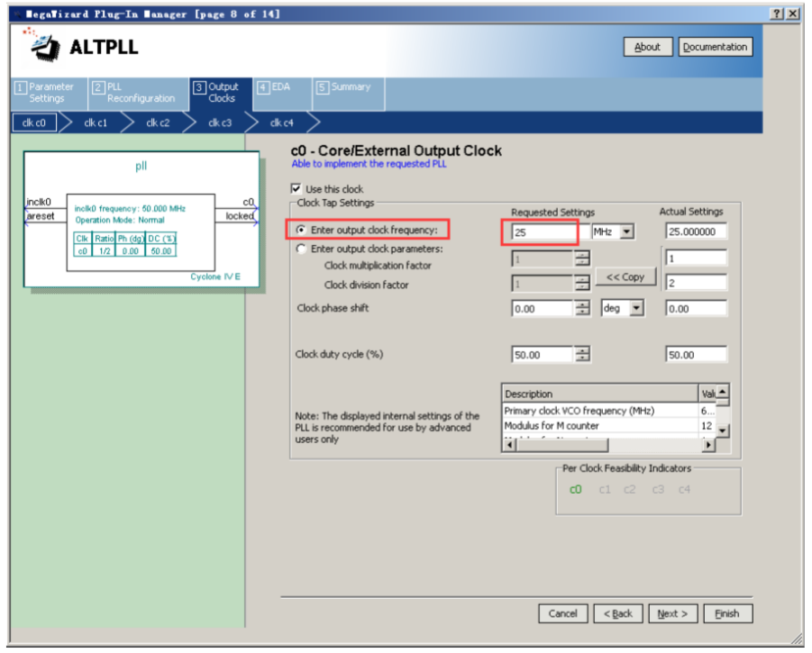The width and height of the screenshot is (812, 653).
Task: Click the Clock phase shift spinner
Action: (x=582, y=308)
